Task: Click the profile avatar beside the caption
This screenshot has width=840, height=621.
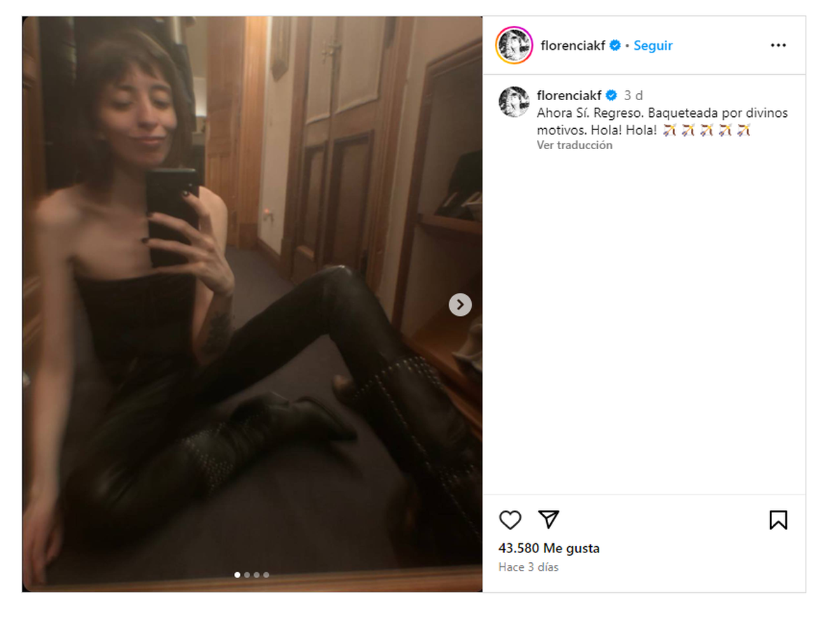Action: (x=514, y=102)
